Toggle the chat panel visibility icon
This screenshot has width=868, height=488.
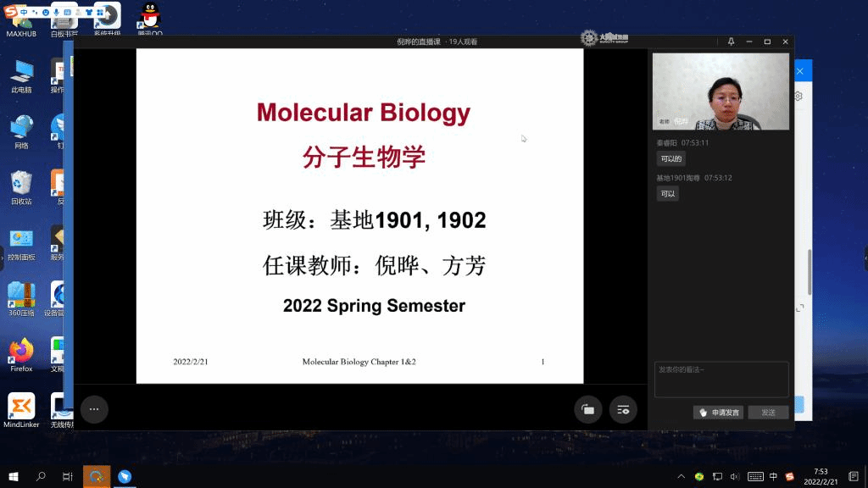[x=623, y=410]
